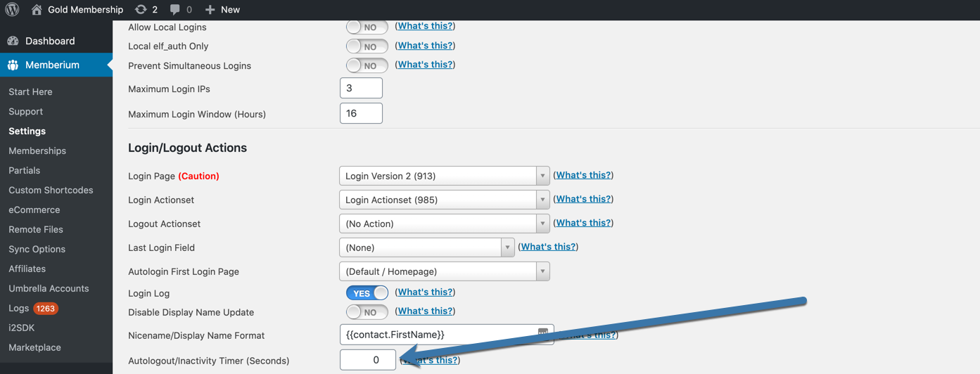Open the comments bubble icon
The height and width of the screenshot is (374, 980).
point(174,10)
